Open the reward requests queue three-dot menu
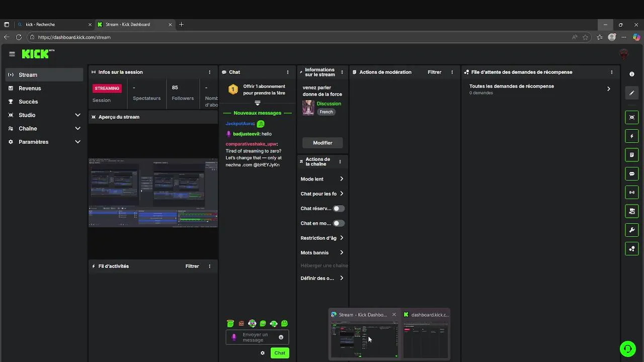 (x=612, y=72)
